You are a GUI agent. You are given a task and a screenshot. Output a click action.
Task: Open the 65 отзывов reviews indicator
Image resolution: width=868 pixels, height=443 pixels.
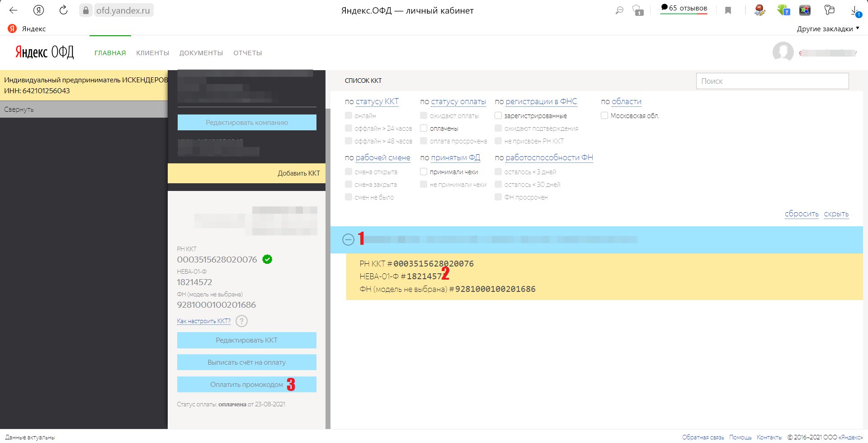point(684,9)
